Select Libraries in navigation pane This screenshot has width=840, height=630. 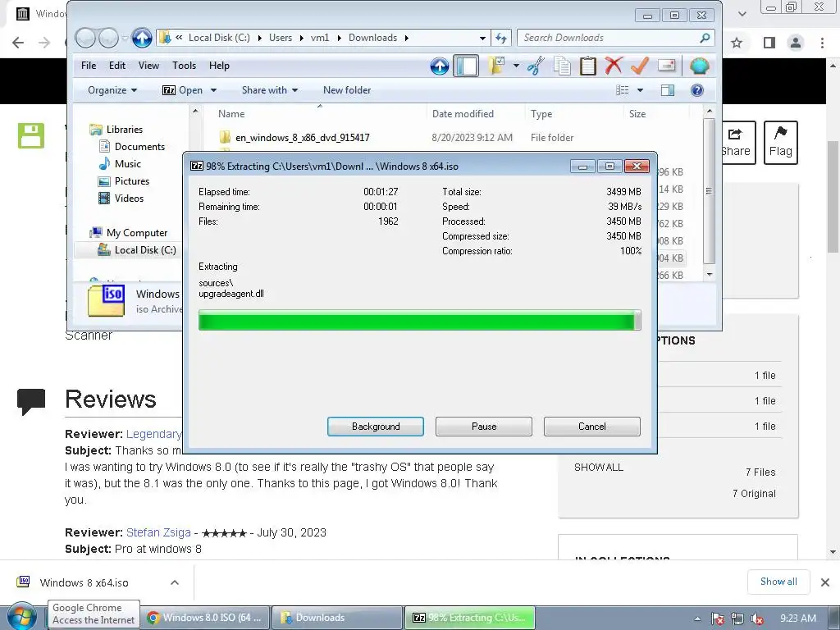(125, 129)
